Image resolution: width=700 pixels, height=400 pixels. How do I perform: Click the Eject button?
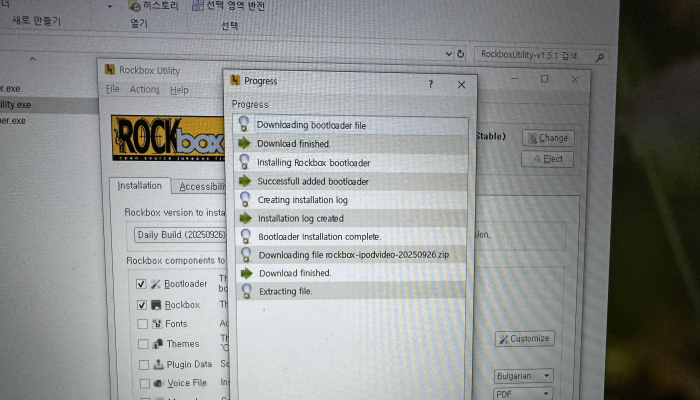547,159
